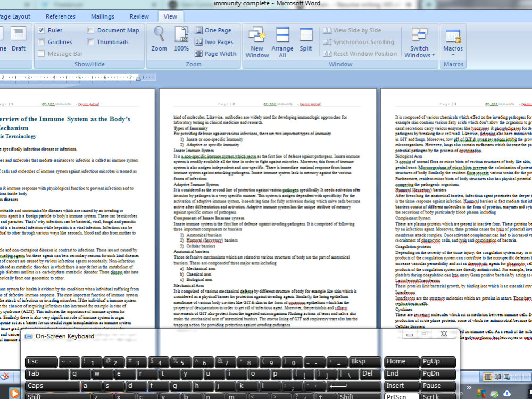The width and height of the screenshot is (532, 399).
Task: Click the Enter arrow key on keyboard
Action: pyautogui.click(x=354, y=386)
